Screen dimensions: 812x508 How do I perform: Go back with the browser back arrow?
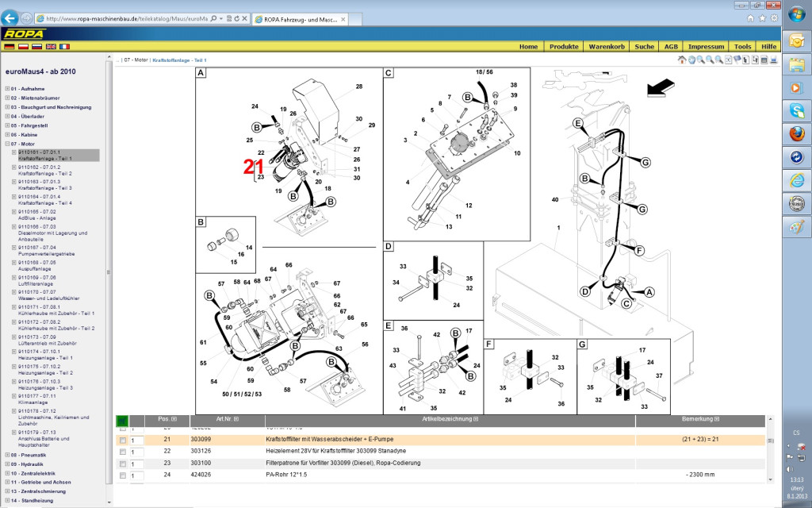tap(10, 18)
